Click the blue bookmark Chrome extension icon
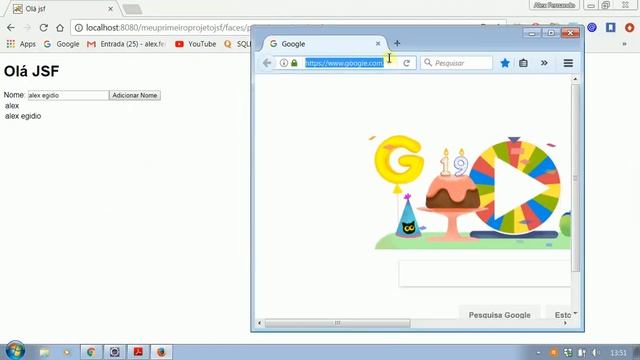The image size is (640, 360). click(611, 27)
